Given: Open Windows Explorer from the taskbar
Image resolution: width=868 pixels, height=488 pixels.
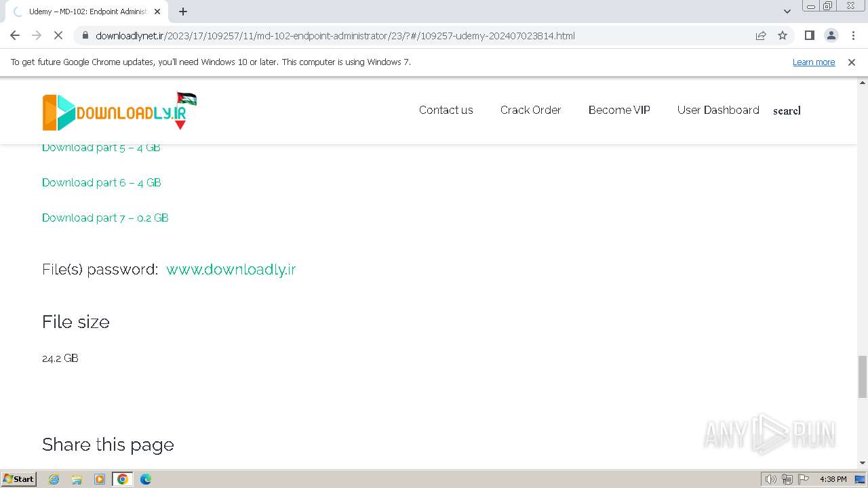Looking at the screenshot, I should [77, 479].
